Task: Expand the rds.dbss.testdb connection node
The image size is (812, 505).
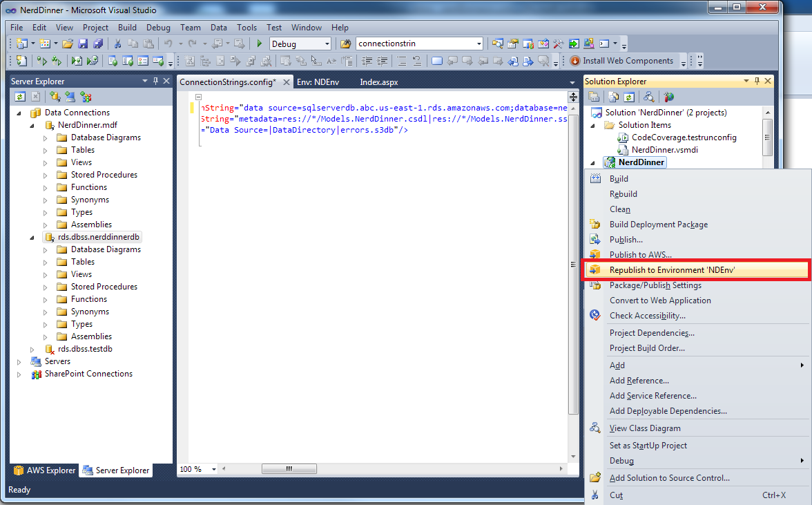Action: coord(32,350)
